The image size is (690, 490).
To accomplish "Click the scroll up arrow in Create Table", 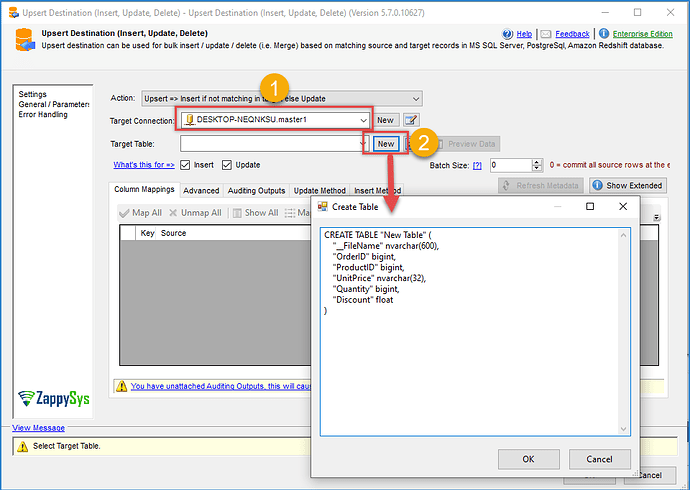I will (624, 235).
